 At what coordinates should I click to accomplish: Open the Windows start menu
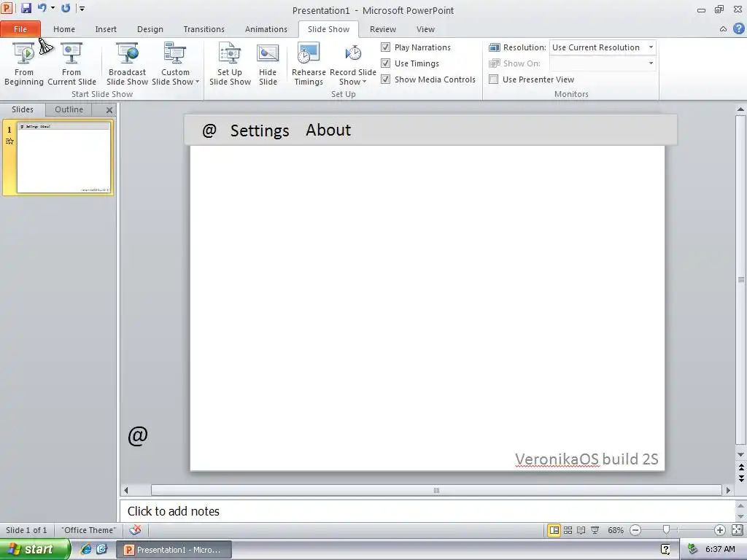point(35,550)
